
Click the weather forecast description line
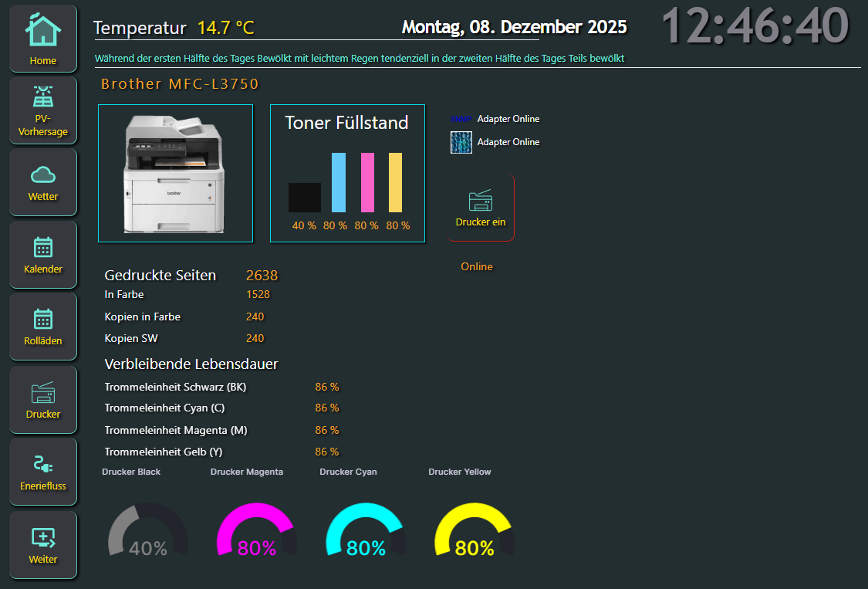pyautogui.click(x=360, y=58)
